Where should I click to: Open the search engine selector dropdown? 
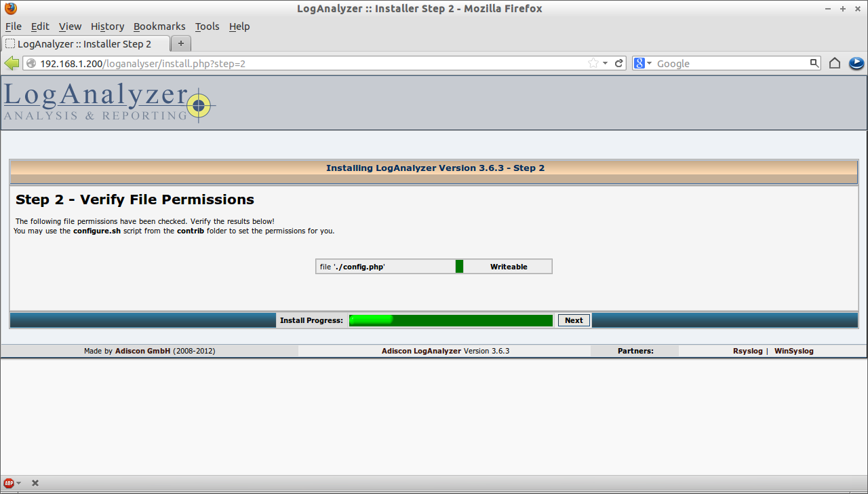pos(649,63)
